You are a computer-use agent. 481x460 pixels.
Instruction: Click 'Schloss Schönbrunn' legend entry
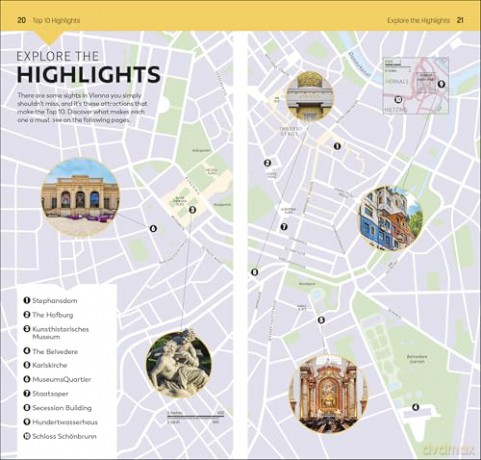click(x=60, y=436)
